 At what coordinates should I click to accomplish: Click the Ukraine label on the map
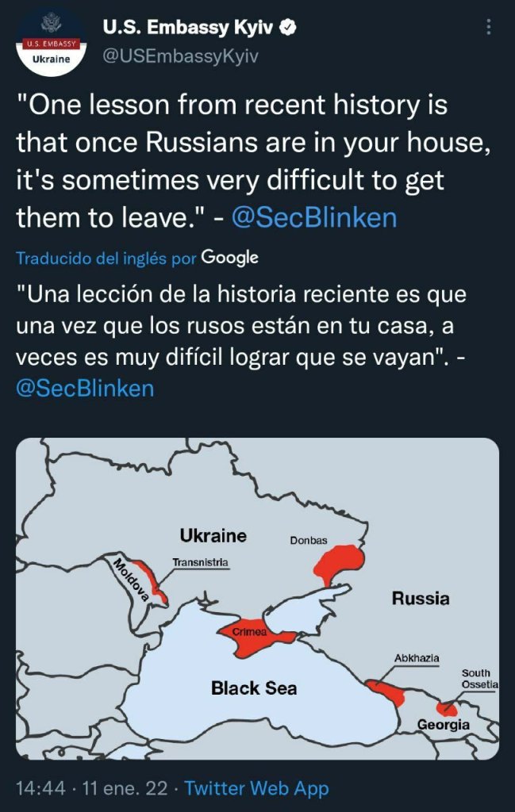pos(213,535)
